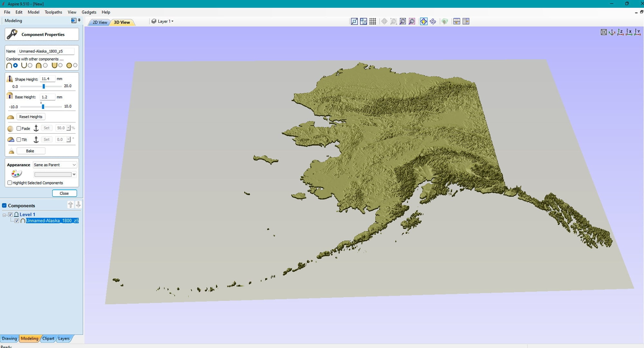The width and height of the screenshot is (644, 348).
Task: Click move component up arrow
Action: (x=71, y=205)
